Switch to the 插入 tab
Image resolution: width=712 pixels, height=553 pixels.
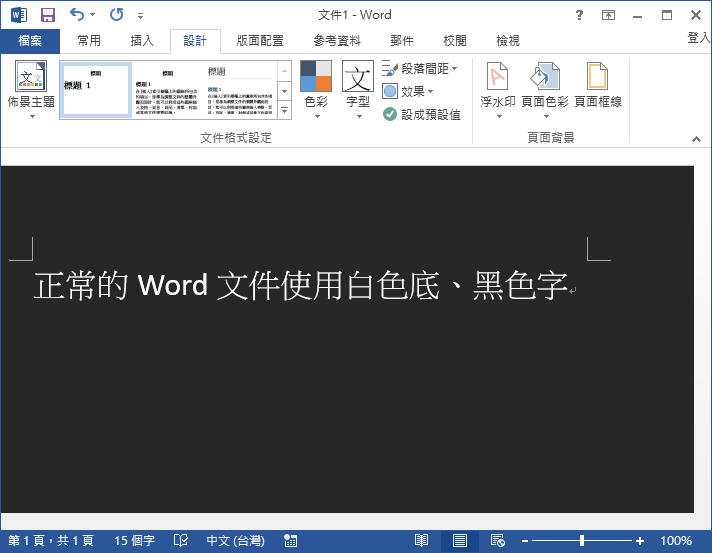142,41
